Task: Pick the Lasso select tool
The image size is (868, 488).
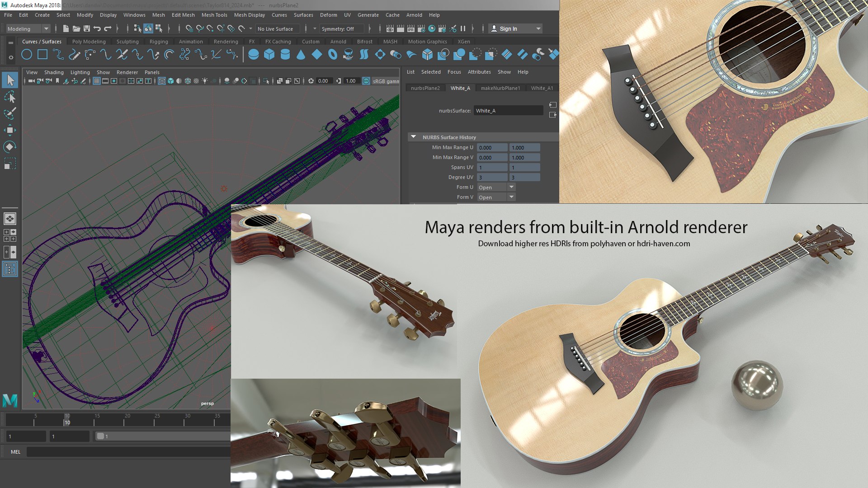Action: pyautogui.click(x=10, y=97)
